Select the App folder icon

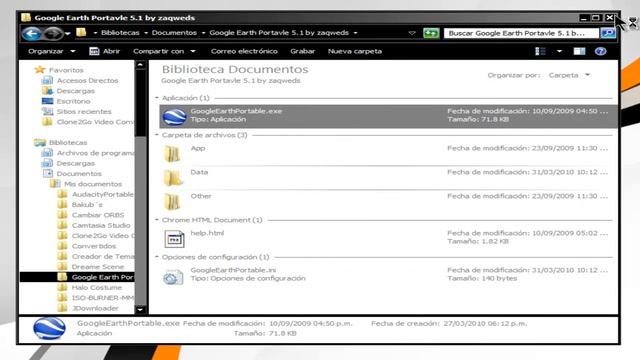point(172,154)
